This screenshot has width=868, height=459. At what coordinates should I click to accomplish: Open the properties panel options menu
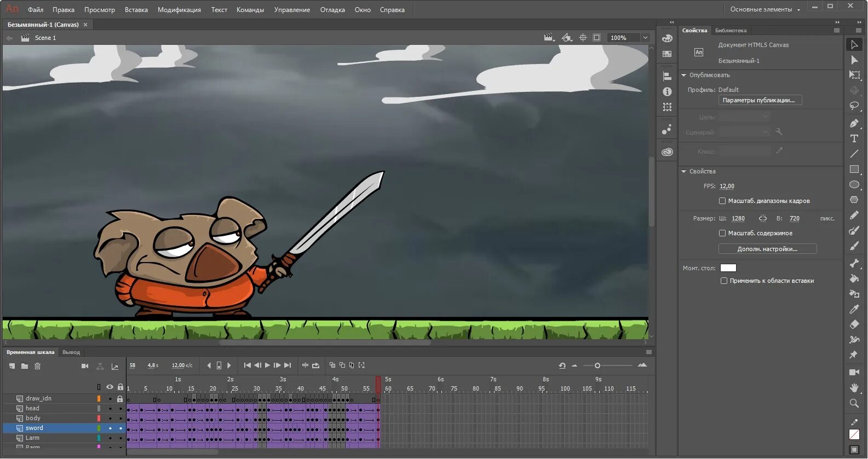click(837, 31)
